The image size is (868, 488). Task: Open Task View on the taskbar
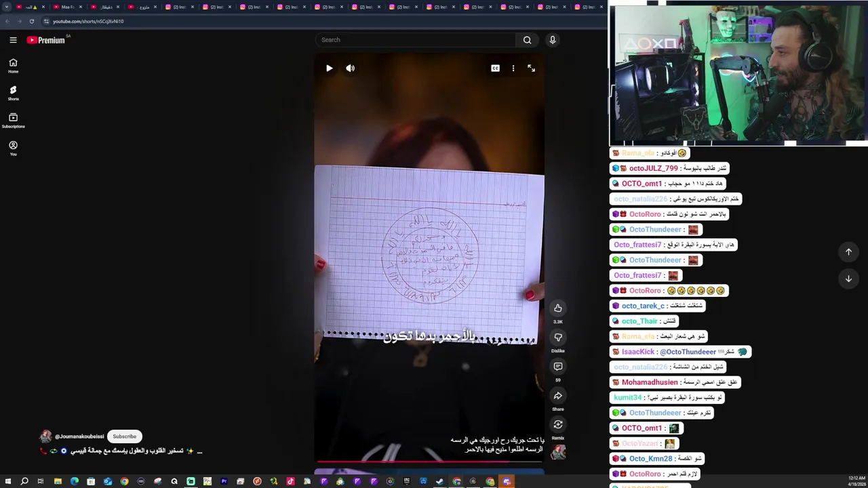41,481
